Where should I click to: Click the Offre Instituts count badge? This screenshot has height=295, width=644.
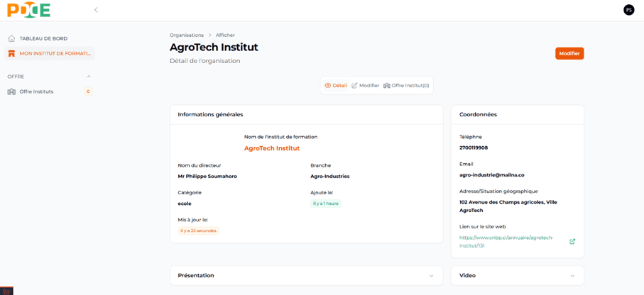point(88,91)
